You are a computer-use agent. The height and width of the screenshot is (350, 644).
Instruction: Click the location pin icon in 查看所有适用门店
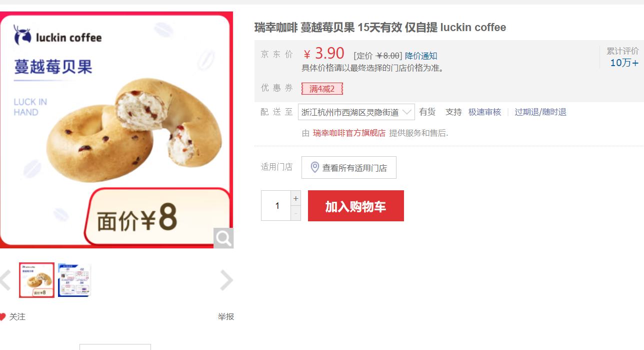314,168
